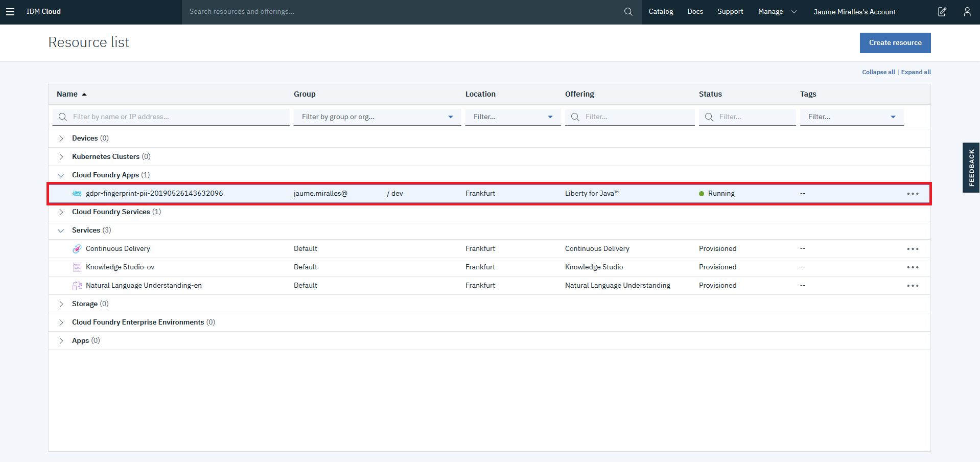Click the Status column header
Image resolution: width=980 pixels, height=462 pixels.
coord(710,94)
